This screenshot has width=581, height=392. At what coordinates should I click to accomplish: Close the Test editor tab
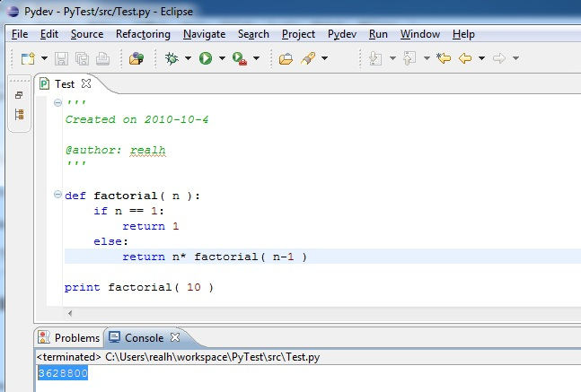point(87,83)
